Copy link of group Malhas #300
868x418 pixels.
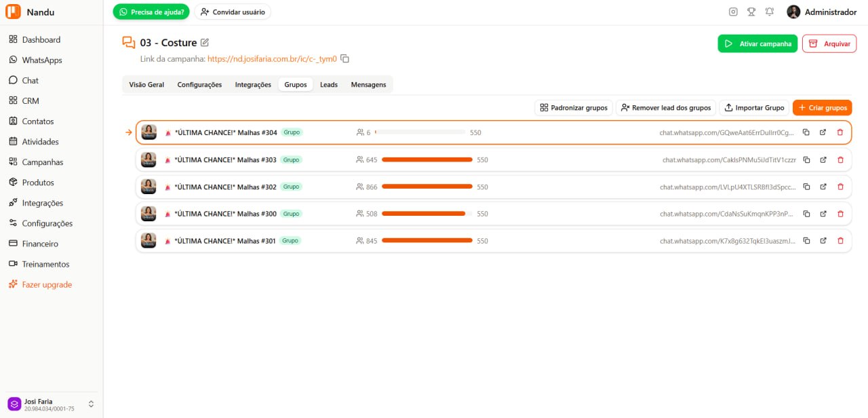click(x=806, y=214)
